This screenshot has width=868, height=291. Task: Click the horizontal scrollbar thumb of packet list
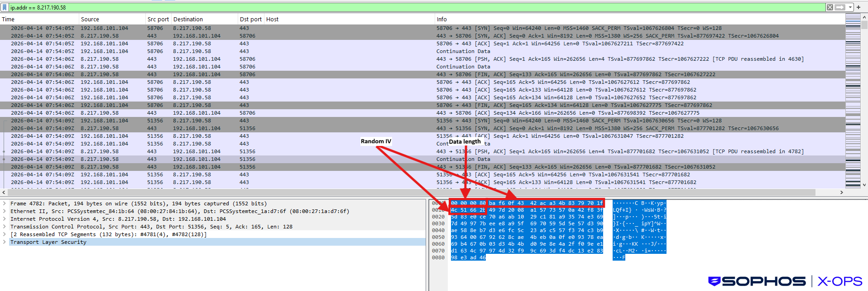411,192
